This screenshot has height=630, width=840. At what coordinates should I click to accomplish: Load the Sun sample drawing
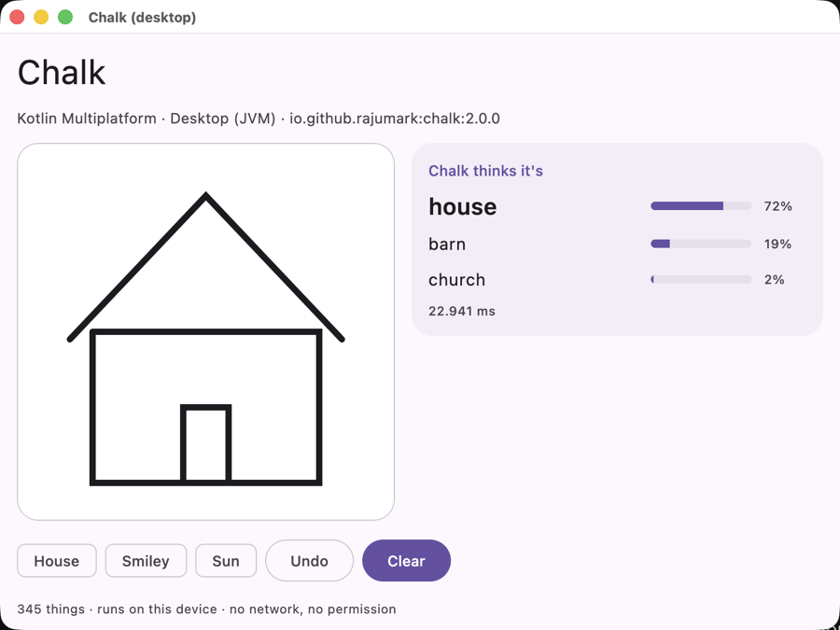[x=226, y=560]
